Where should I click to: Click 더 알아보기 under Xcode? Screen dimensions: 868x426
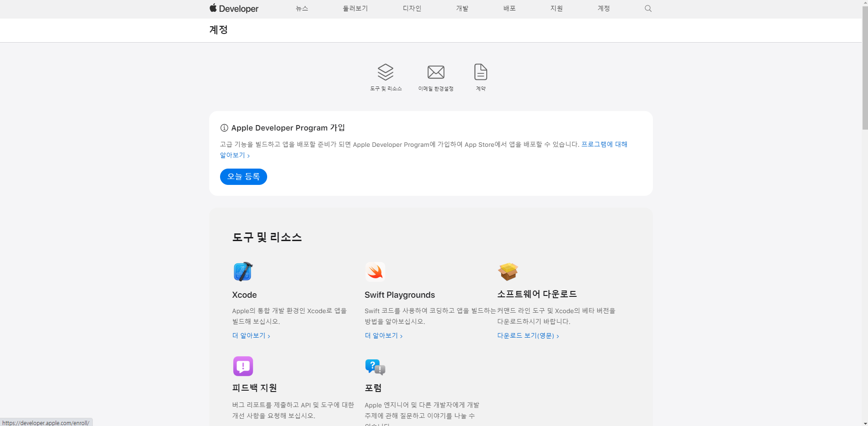coord(251,336)
